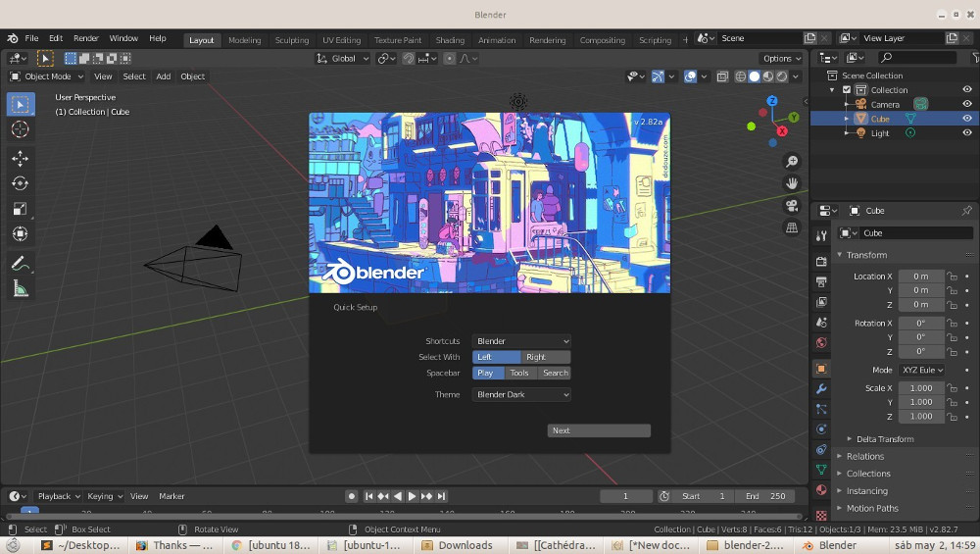Screen dimensions: 980x554
Task: Switch to the Sculpting workspace tab
Action: pos(292,40)
